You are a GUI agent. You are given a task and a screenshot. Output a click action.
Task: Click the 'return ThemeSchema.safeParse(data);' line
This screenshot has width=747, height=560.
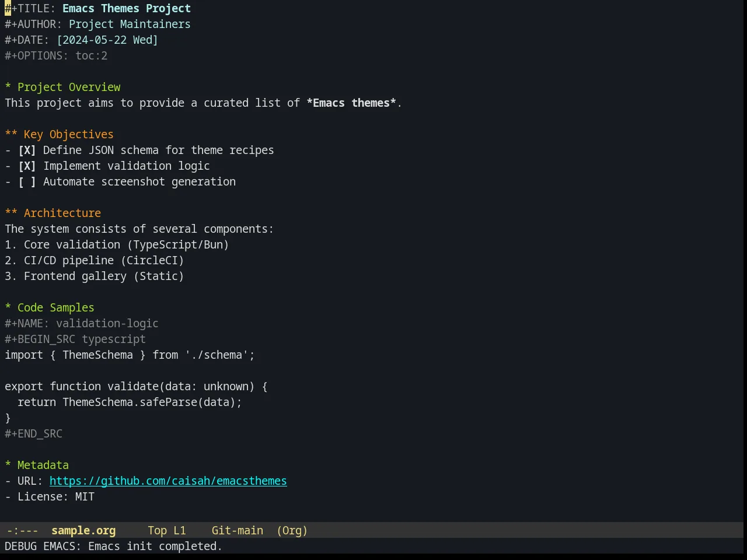(x=130, y=402)
